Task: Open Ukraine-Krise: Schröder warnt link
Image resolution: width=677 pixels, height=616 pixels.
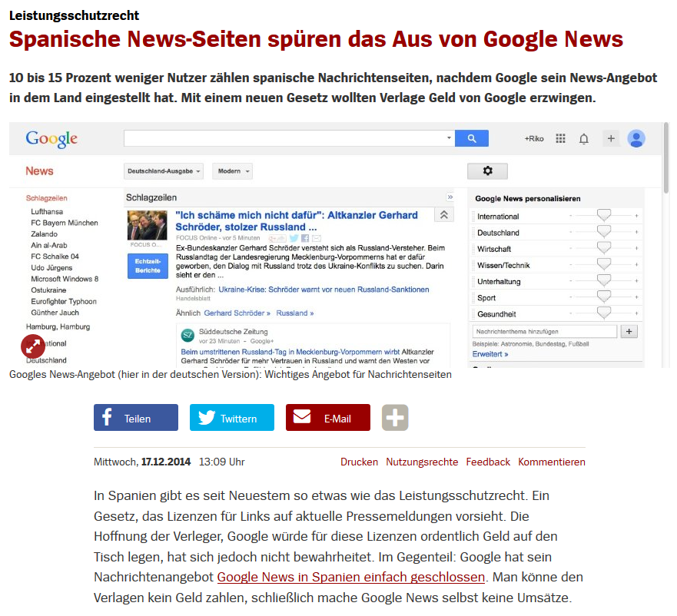Action: pos(324,290)
